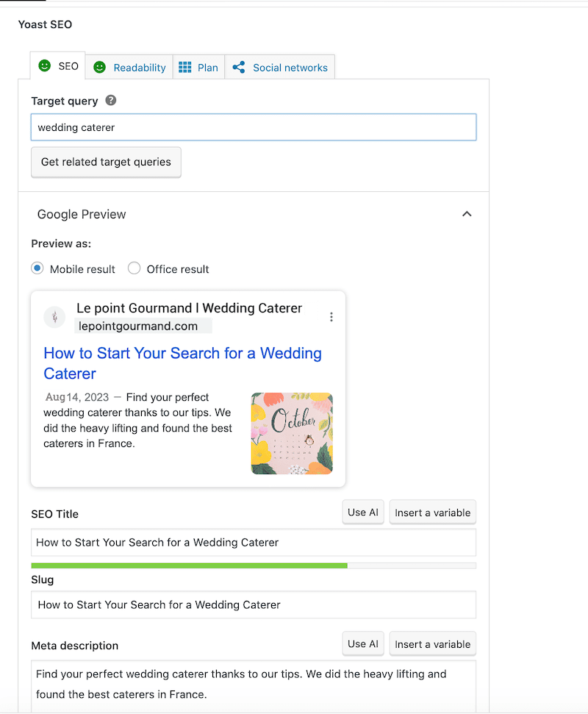Click the October calendar image thumbnail
The height and width of the screenshot is (714, 588).
(x=291, y=433)
